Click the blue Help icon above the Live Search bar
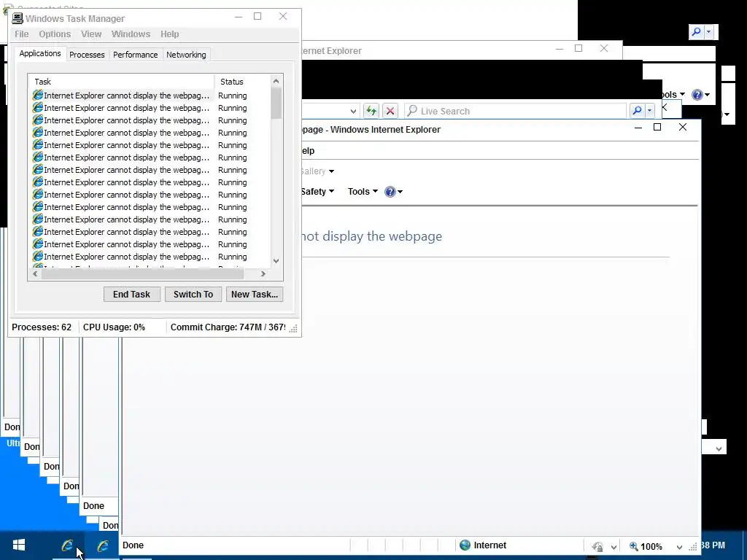Viewport: 747px width, 560px height. tap(697, 94)
